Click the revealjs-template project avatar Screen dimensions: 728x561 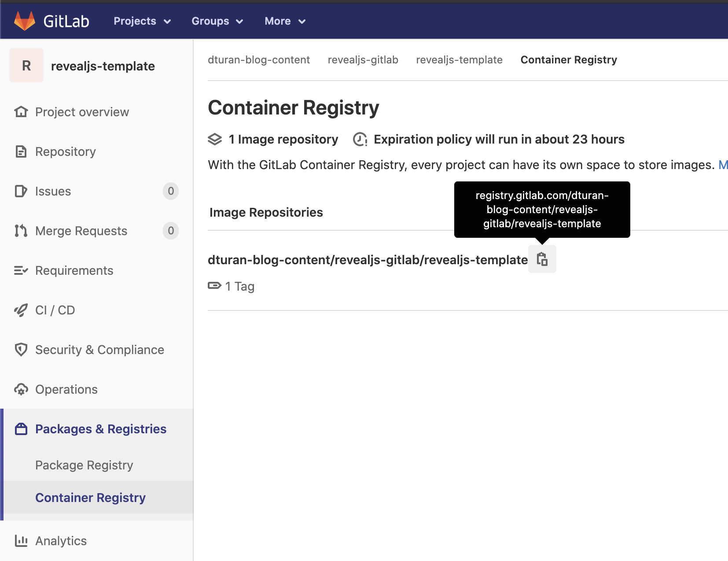[x=26, y=65]
